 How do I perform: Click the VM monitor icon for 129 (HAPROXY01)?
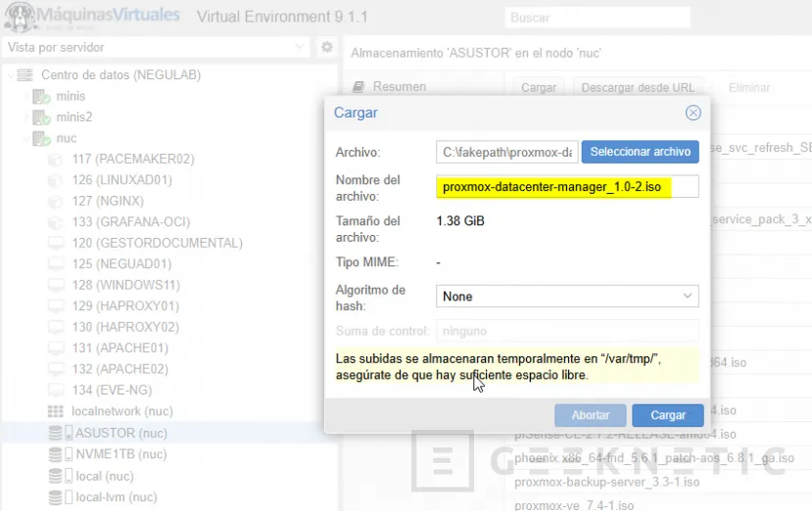click(56, 306)
